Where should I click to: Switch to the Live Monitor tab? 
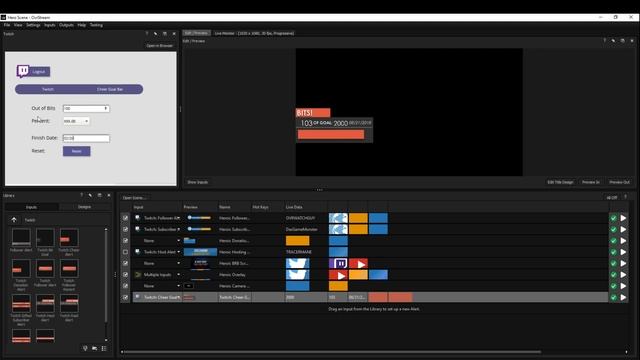click(x=254, y=33)
